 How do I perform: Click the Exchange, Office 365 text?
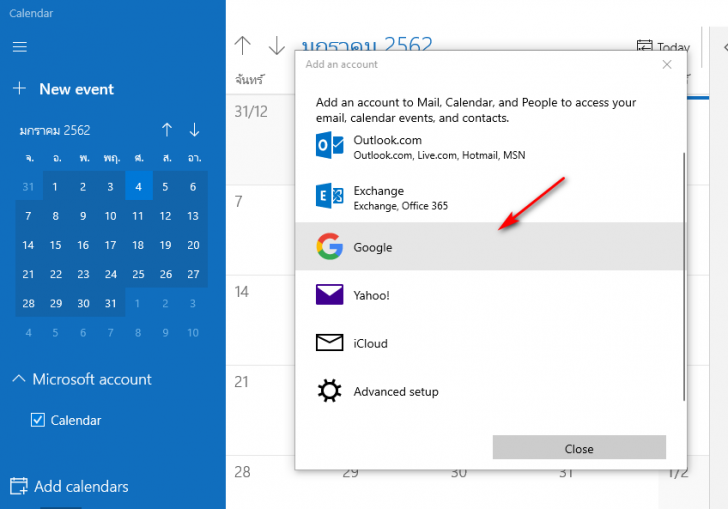(x=401, y=206)
